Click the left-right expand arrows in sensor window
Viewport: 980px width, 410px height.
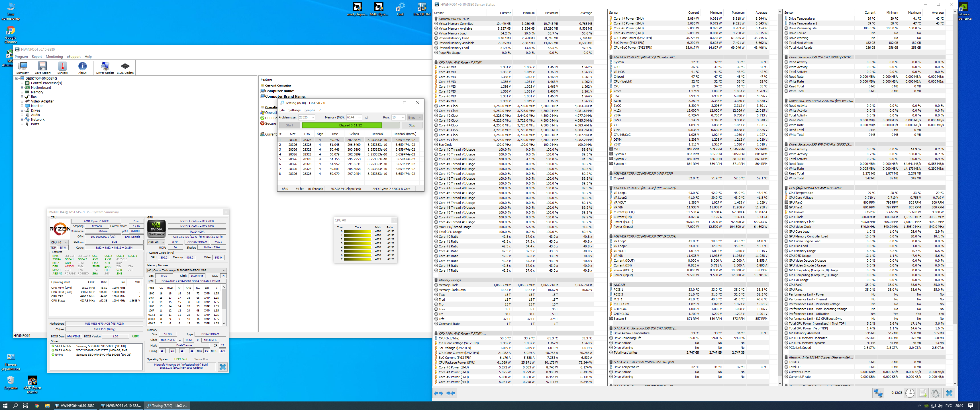coord(438,393)
